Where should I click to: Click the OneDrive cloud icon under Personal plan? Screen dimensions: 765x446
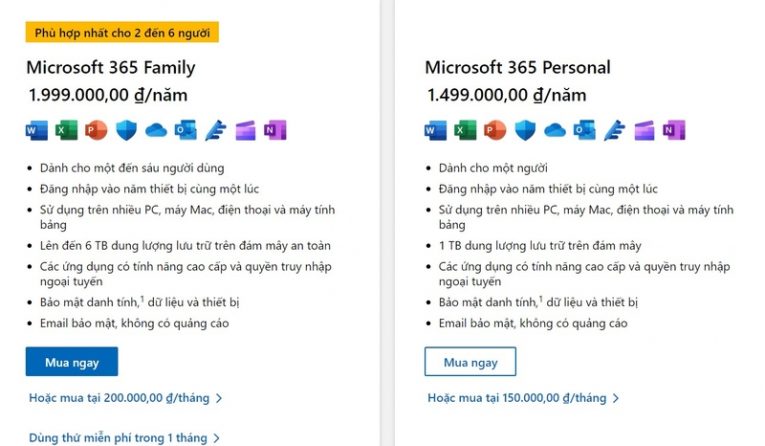pyautogui.click(x=555, y=130)
